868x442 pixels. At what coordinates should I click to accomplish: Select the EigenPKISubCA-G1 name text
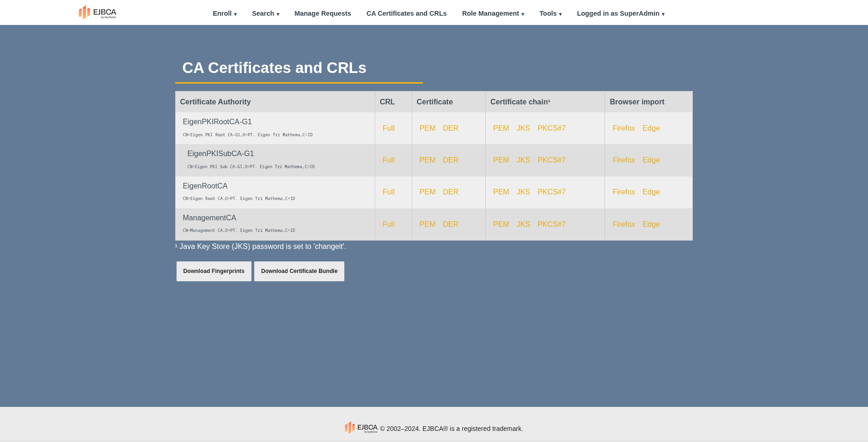220,154
